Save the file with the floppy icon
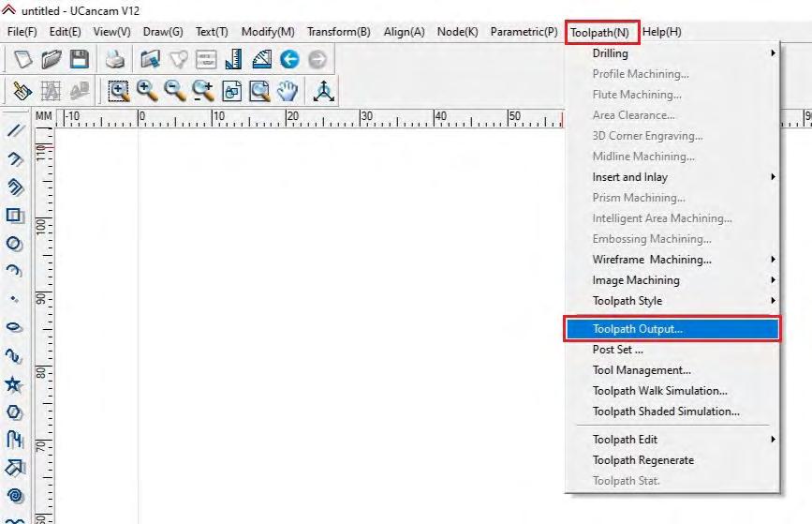The height and width of the screenshot is (524, 812). point(80,60)
